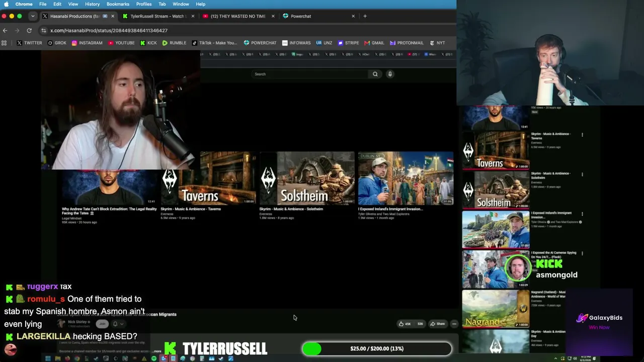Image resolution: width=644 pixels, height=362 pixels.
Task: Open the GROK bookmark
Action: (57, 43)
